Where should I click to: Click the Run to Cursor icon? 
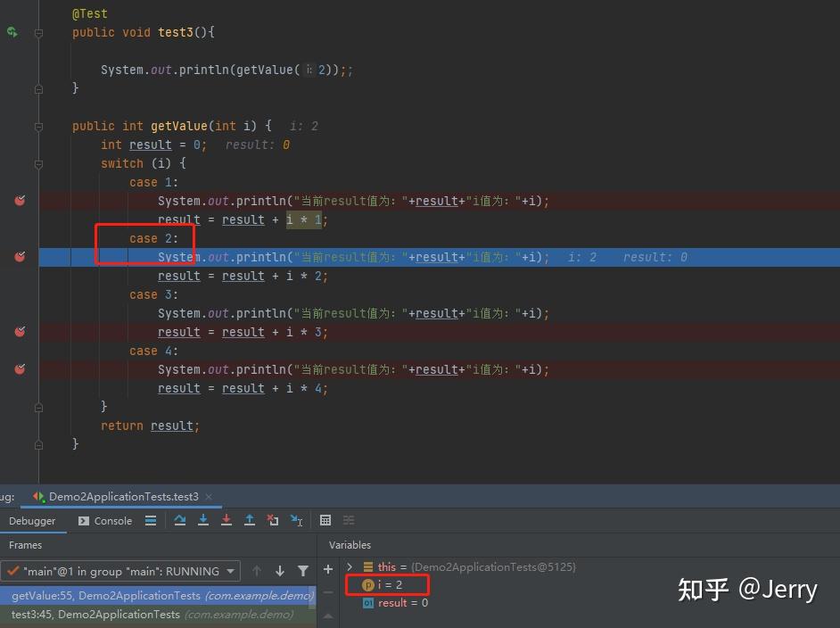[x=296, y=520]
